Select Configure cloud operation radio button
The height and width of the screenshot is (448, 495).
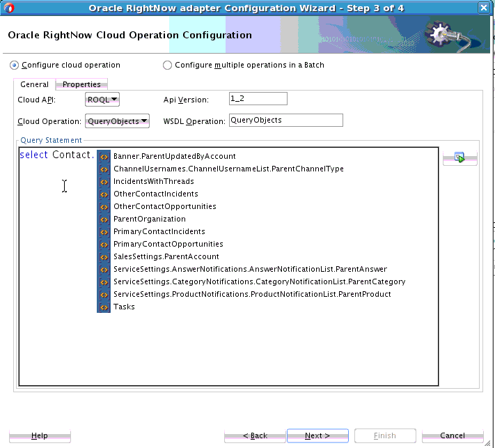(14, 65)
